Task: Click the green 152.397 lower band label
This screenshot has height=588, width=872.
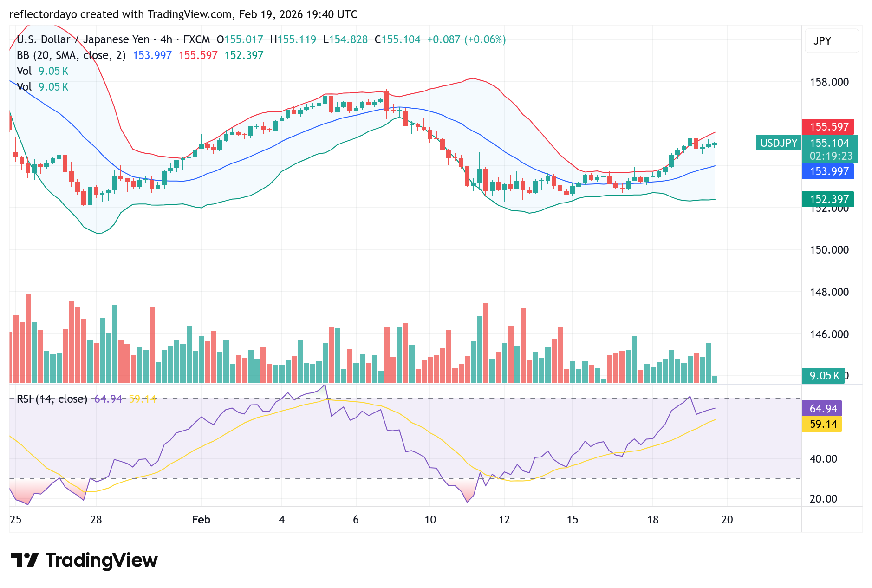Action: pyautogui.click(x=829, y=199)
